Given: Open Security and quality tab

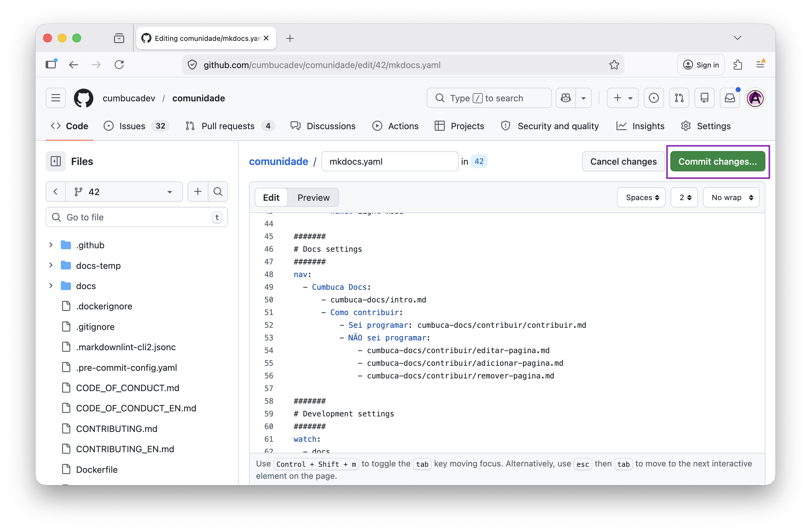Looking at the screenshot, I should 550,126.
